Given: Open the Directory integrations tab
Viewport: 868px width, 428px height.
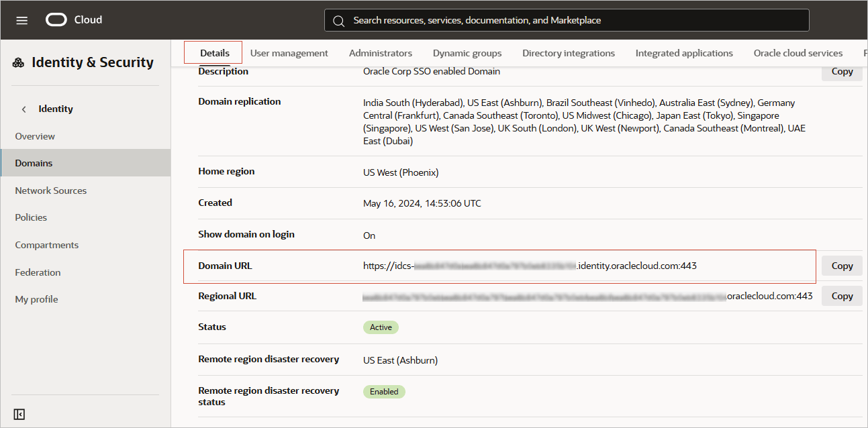Looking at the screenshot, I should pyautogui.click(x=568, y=53).
